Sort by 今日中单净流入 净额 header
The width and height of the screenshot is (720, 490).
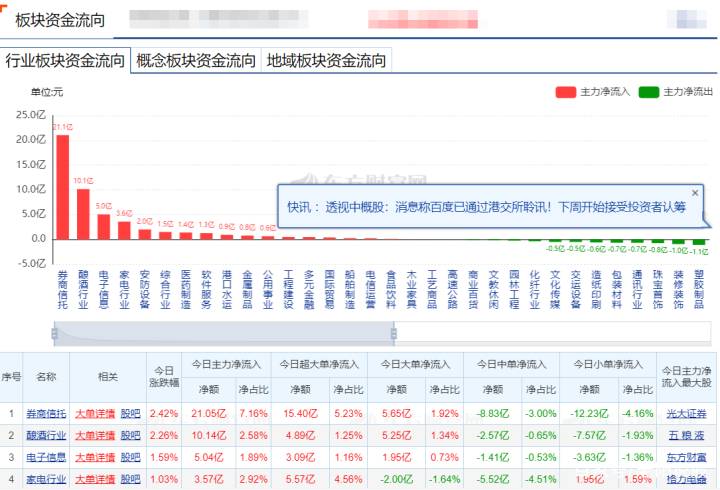(x=493, y=390)
